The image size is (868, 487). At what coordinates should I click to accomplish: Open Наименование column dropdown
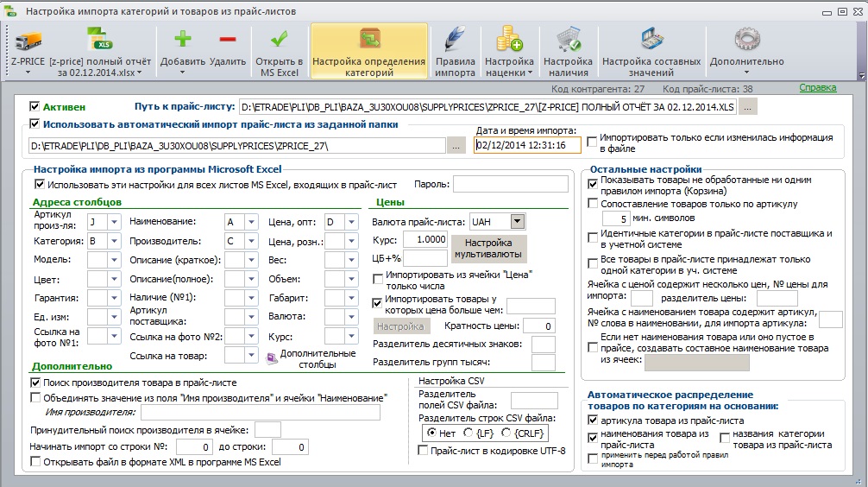click(251, 222)
